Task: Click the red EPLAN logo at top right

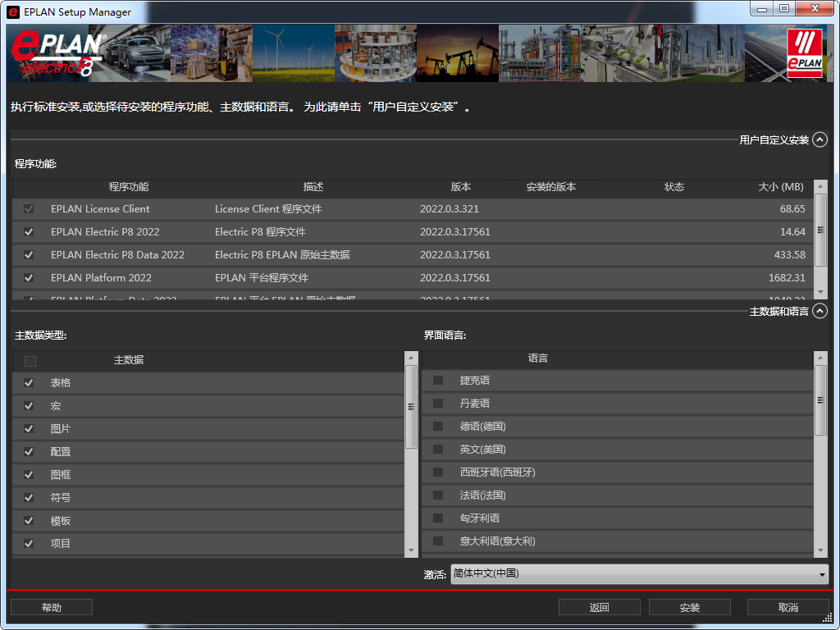Action: pos(803,53)
